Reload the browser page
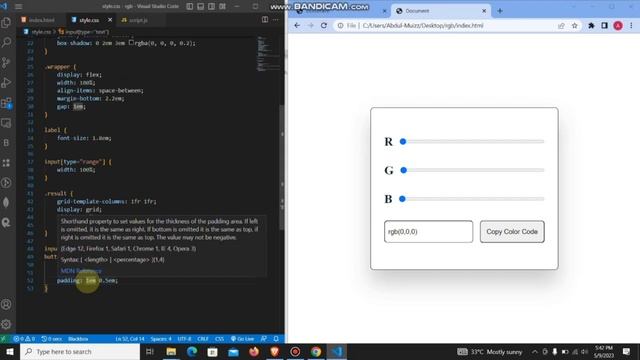Screen dimensions: 640x360 (324, 25)
